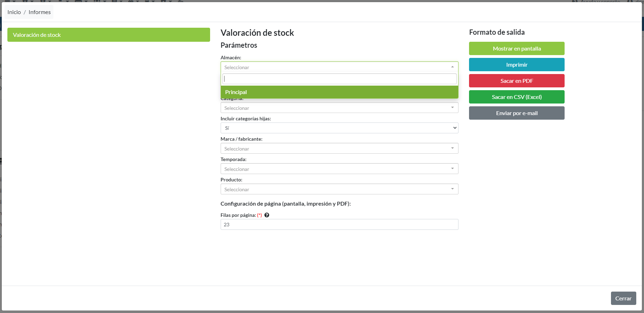
Task: Go to Inicio in the breadcrumb
Action: [14, 12]
